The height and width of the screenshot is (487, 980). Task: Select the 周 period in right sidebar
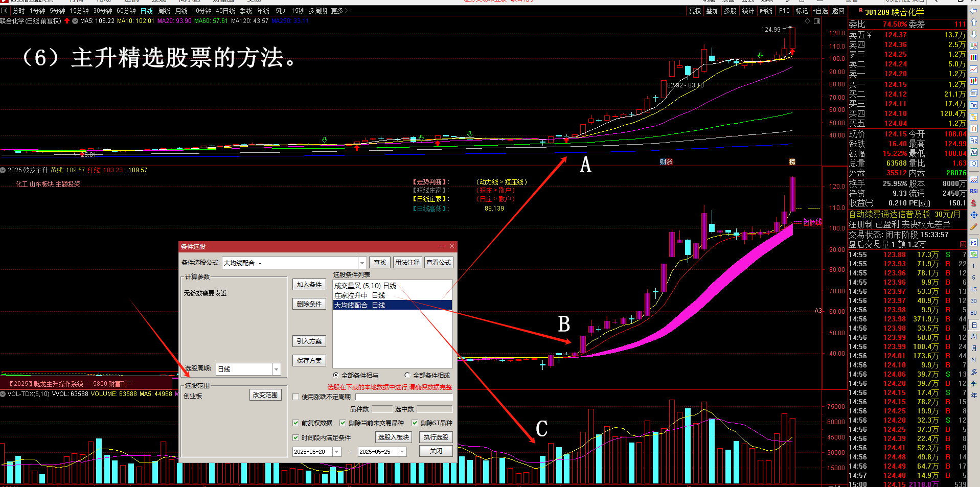pos(973,336)
